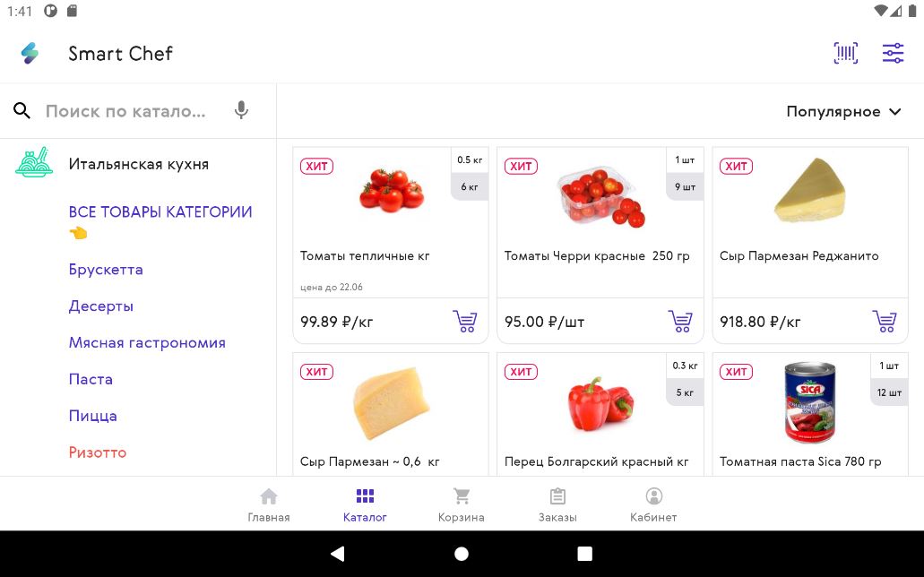Viewport: 924px width, 577px height.
Task: Focus the catalog search field
Action: [125, 111]
